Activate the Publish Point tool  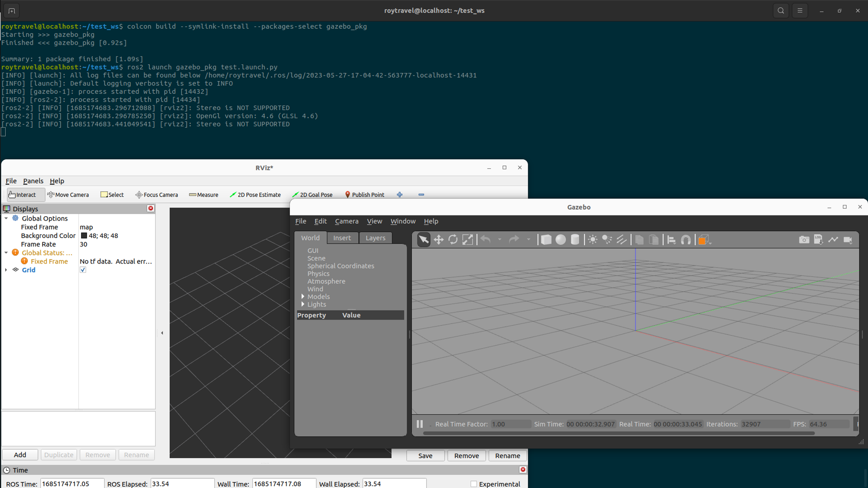coord(365,195)
